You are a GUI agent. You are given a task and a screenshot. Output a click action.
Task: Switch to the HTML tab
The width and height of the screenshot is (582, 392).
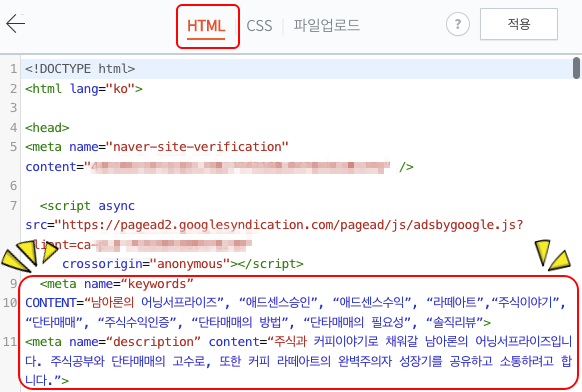(206, 26)
